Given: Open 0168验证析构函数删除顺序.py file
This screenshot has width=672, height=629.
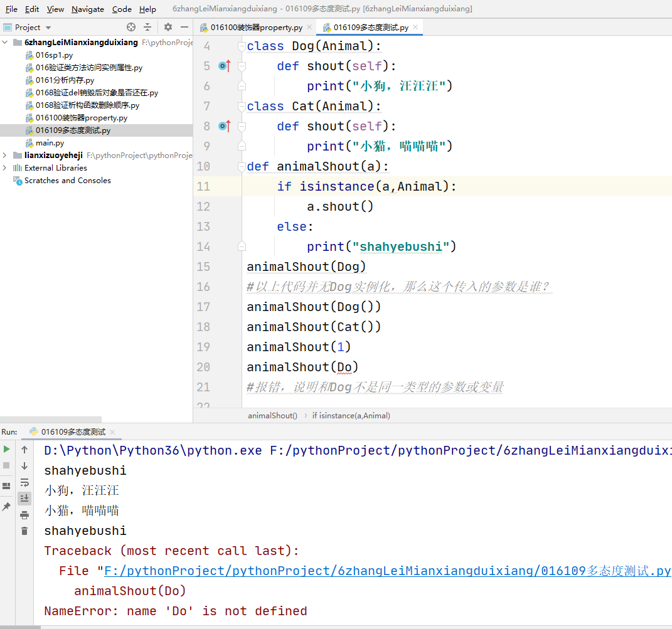Looking at the screenshot, I should tap(87, 105).
